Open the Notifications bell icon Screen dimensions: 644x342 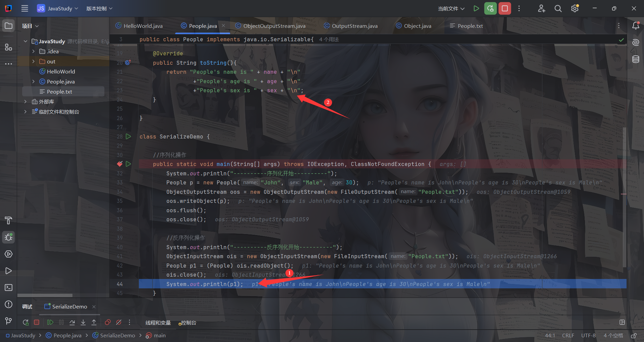click(x=636, y=26)
